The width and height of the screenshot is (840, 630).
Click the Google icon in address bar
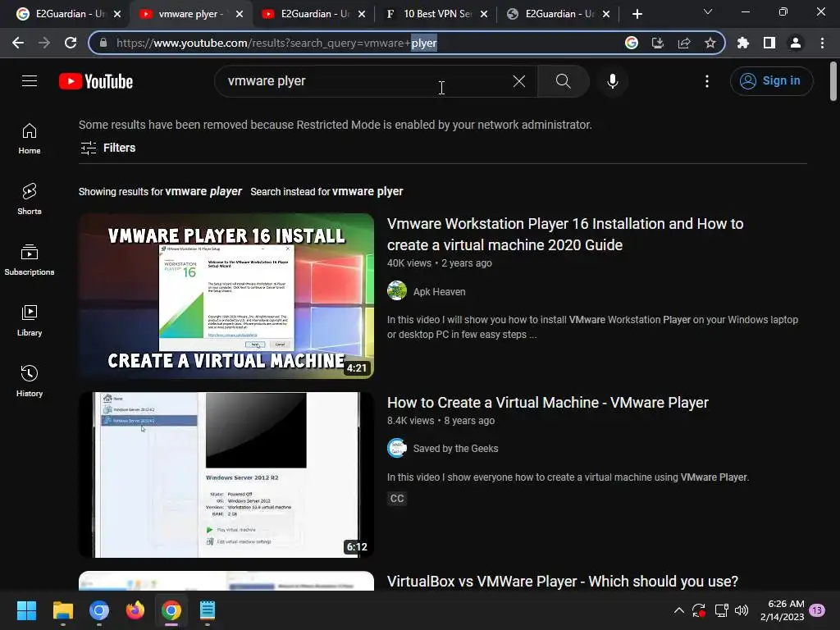coord(632,43)
